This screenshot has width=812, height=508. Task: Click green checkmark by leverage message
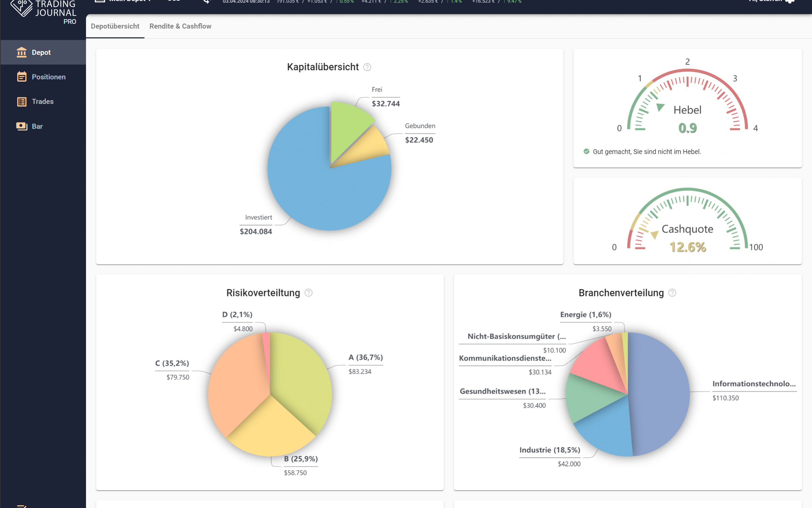pyautogui.click(x=586, y=151)
